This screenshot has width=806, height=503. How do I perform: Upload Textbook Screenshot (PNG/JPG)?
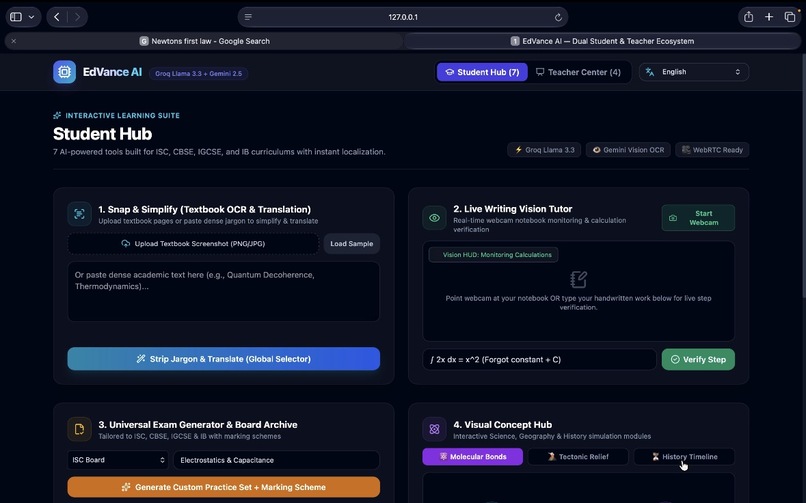(193, 244)
